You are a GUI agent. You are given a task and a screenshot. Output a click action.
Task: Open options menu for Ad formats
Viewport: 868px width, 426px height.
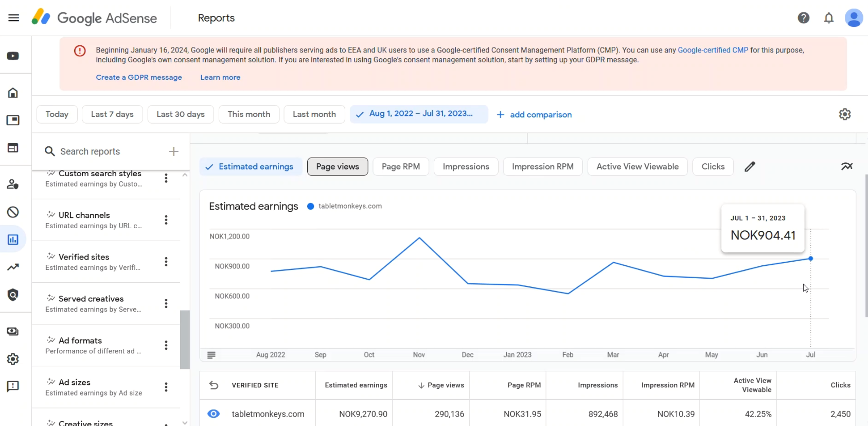[x=166, y=345]
